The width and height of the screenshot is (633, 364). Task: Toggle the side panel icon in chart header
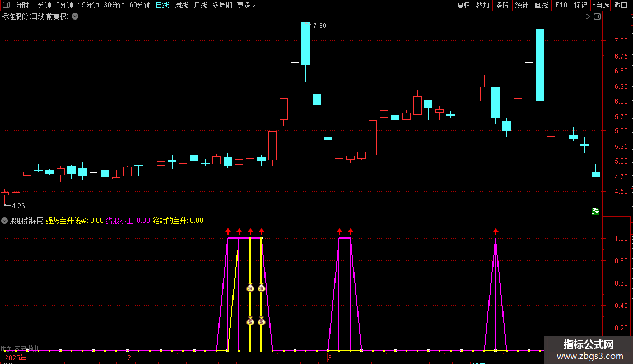(597, 17)
